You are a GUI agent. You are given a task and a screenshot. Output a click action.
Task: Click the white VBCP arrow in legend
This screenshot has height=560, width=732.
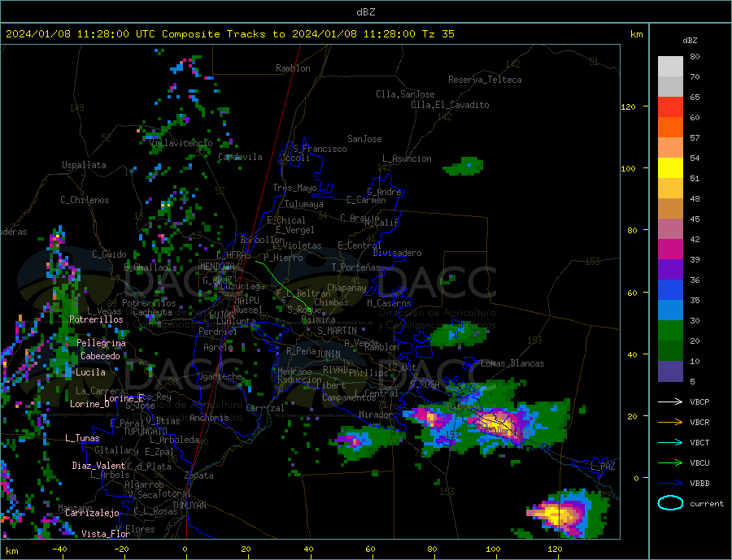pos(670,402)
